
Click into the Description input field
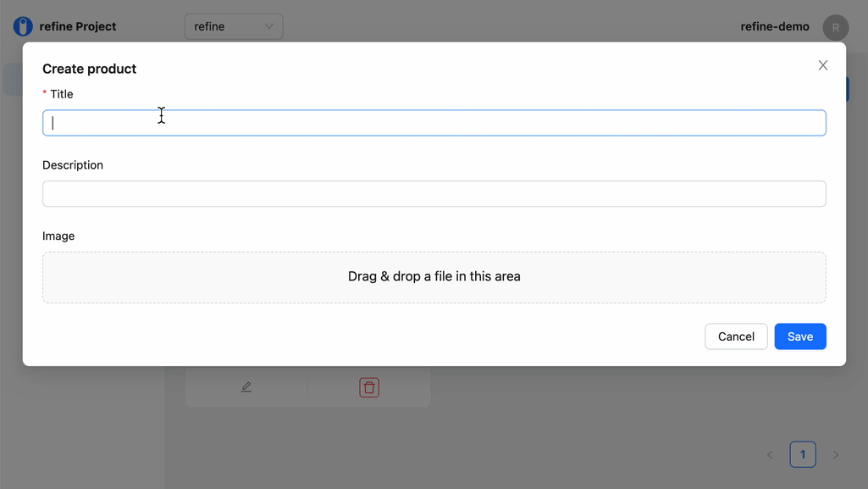434,194
